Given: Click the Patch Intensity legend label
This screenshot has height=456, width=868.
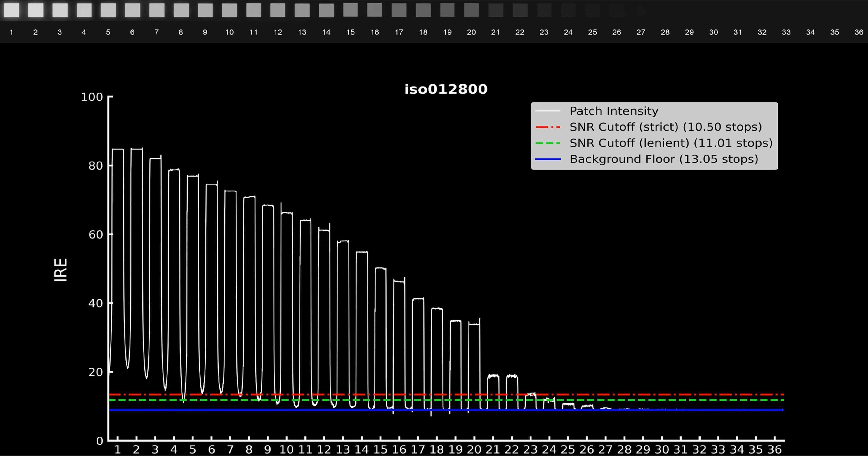Looking at the screenshot, I should (x=614, y=111).
